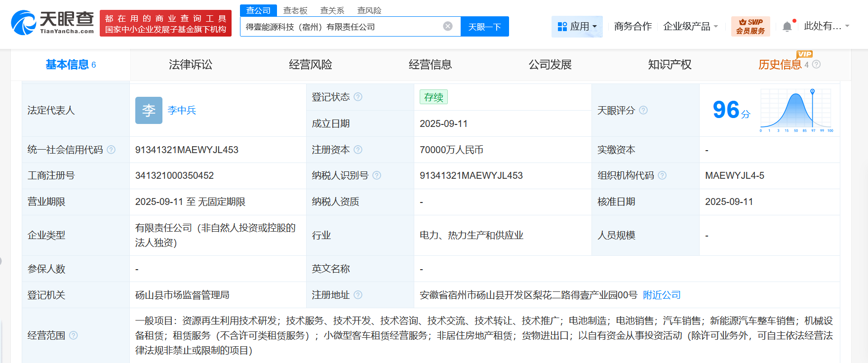Switch to the 查关系 search tab
The image size is (868, 363).
point(332,10)
